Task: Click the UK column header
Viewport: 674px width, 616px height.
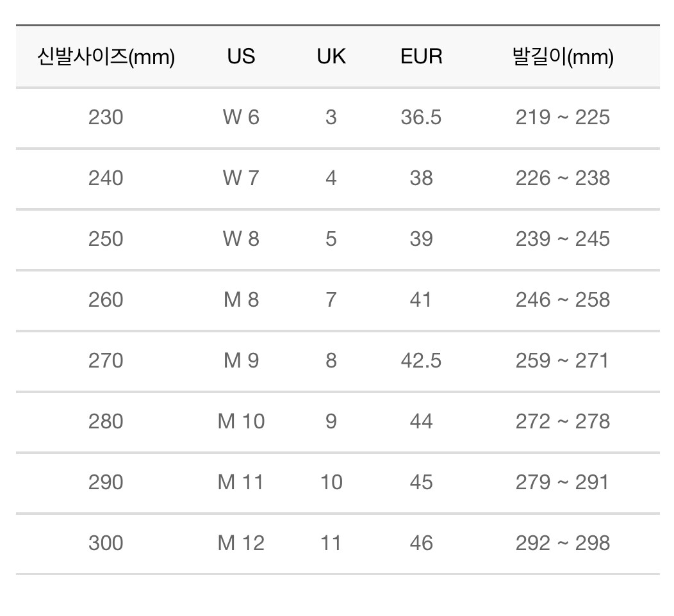Action: (x=331, y=57)
